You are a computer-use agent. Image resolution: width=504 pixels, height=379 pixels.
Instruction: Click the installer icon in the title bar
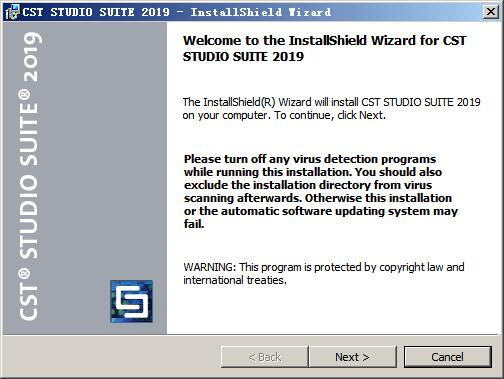pos(12,12)
